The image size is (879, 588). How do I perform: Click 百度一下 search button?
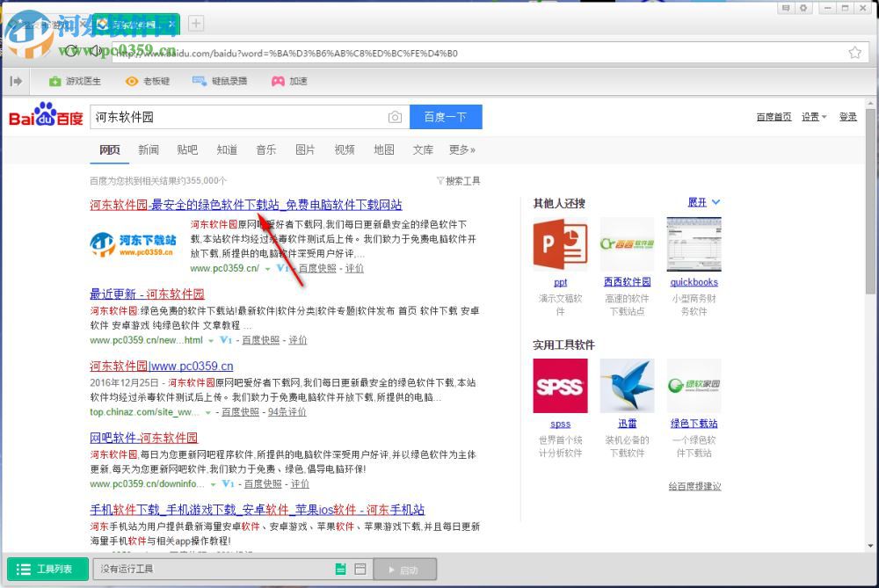pyautogui.click(x=446, y=117)
